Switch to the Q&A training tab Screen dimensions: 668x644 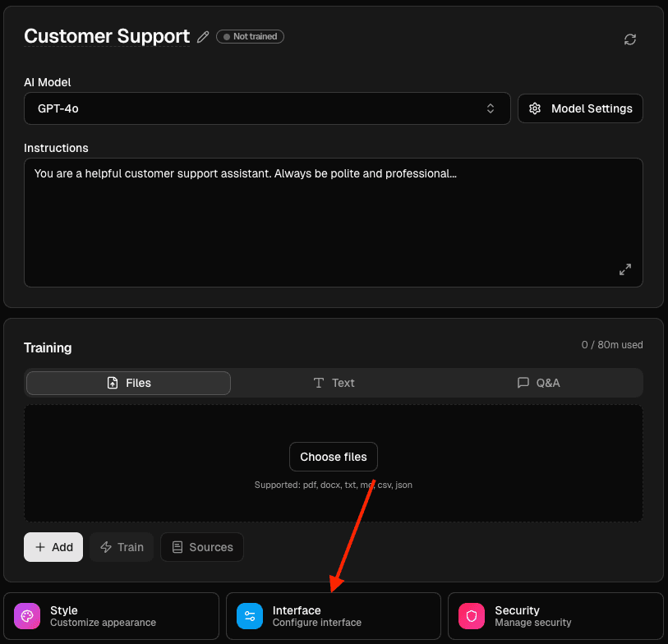(x=539, y=383)
